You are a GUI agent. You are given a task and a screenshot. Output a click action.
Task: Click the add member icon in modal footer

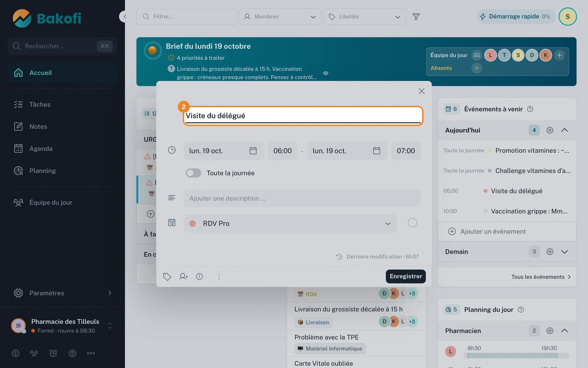point(183,276)
